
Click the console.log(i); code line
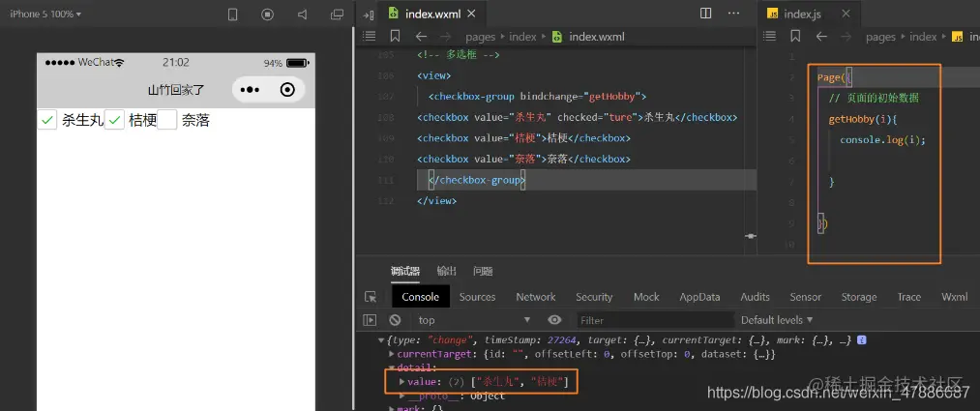click(882, 139)
